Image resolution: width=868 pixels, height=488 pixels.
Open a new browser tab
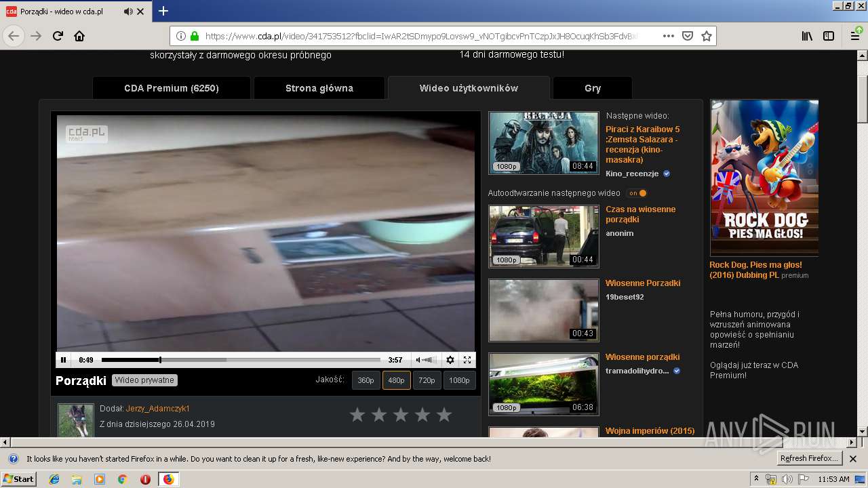[163, 11]
